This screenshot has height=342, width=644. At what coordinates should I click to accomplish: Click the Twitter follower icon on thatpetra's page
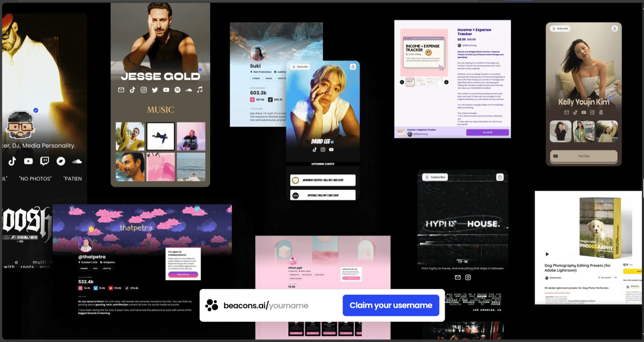point(96,288)
